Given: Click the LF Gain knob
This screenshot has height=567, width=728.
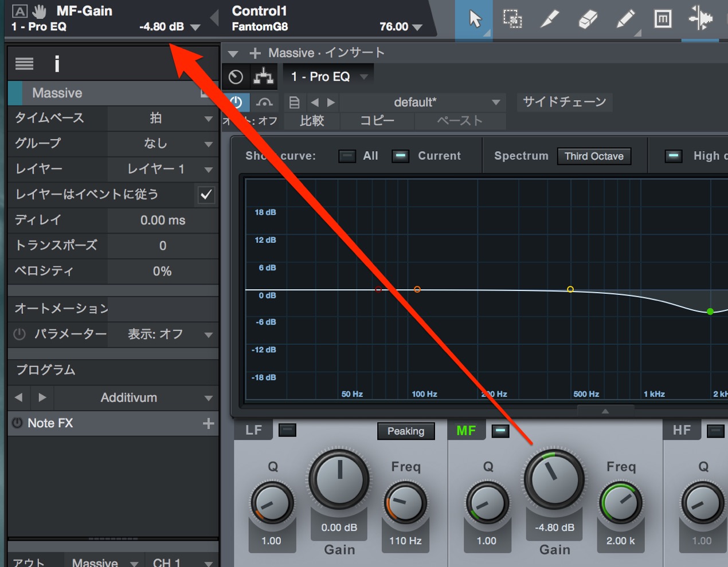Looking at the screenshot, I should (339, 480).
